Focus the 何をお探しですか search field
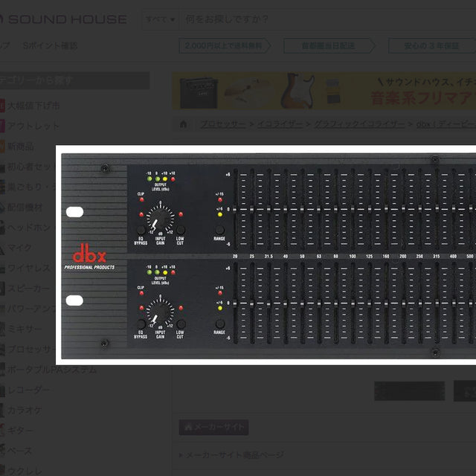This screenshot has height=476, width=476. (327, 19)
